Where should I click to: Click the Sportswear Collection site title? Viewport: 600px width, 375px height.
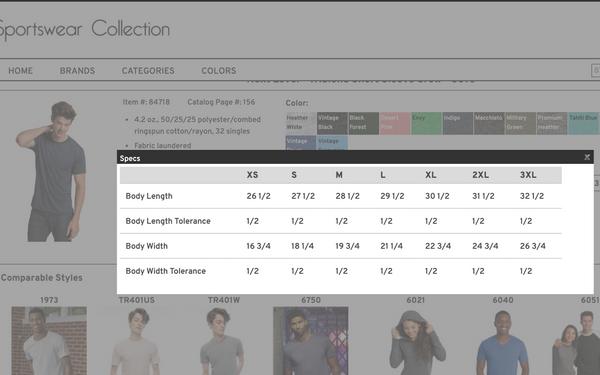tap(85, 29)
